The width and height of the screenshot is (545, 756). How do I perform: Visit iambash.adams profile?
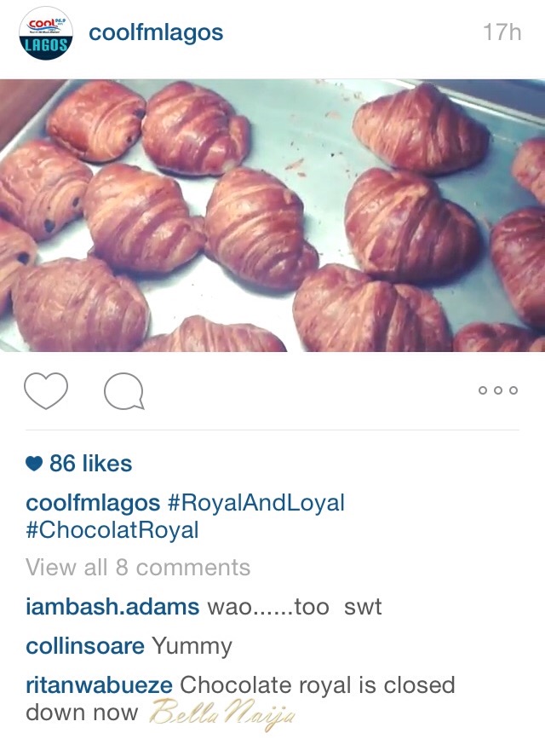[x=112, y=607]
